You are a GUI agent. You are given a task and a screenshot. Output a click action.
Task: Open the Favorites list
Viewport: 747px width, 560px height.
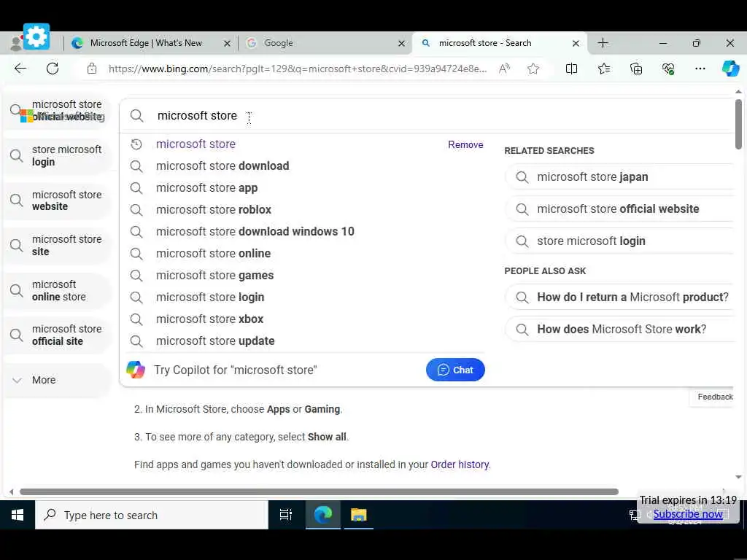coord(603,69)
